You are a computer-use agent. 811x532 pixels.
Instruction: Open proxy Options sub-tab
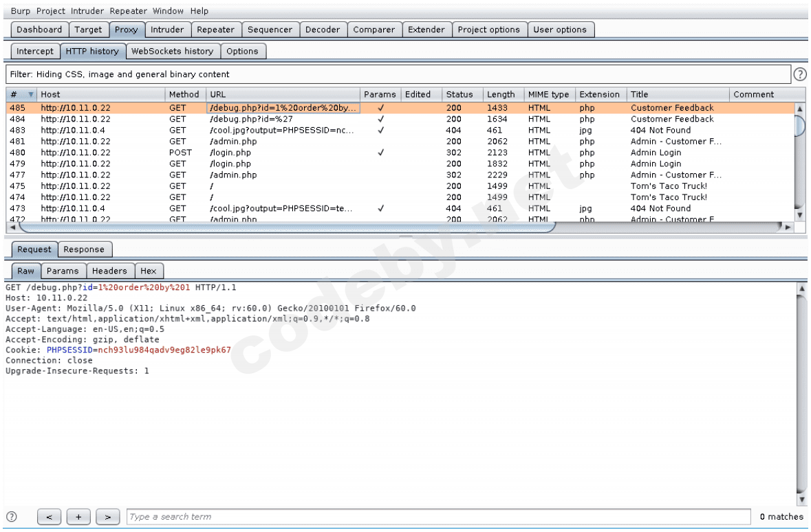[242, 51]
